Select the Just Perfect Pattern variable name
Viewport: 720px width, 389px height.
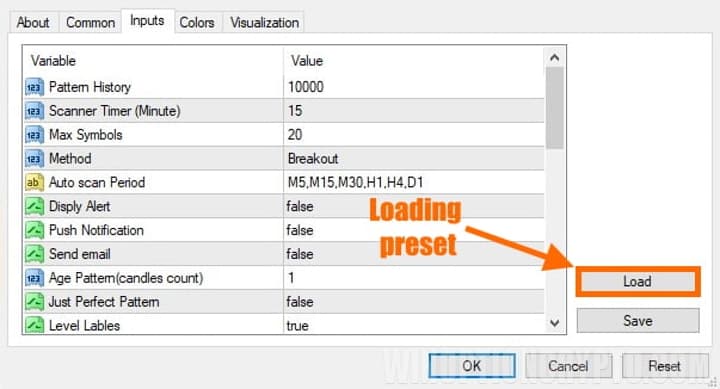point(104,302)
